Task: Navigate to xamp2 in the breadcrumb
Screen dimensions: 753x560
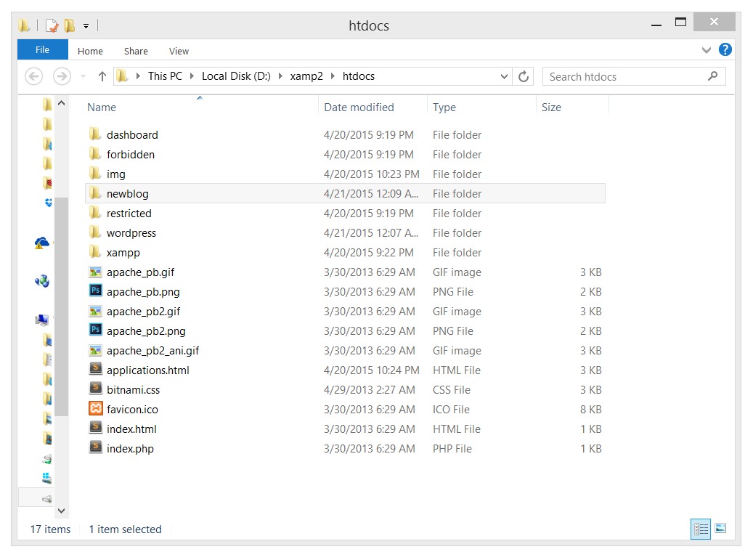Action: click(x=306, y=76)
